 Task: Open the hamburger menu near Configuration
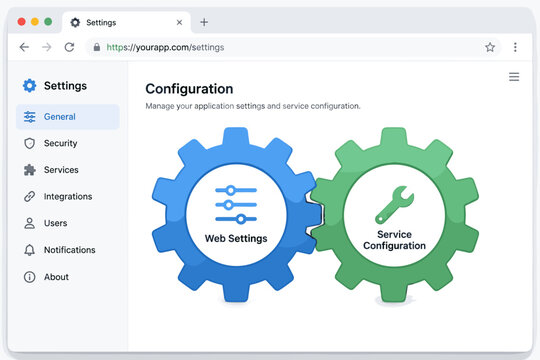(x=514, y=77)
